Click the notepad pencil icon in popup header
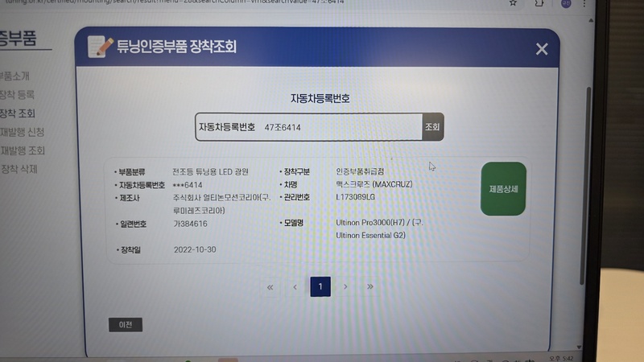644x362 pixels. coord(100,47)
